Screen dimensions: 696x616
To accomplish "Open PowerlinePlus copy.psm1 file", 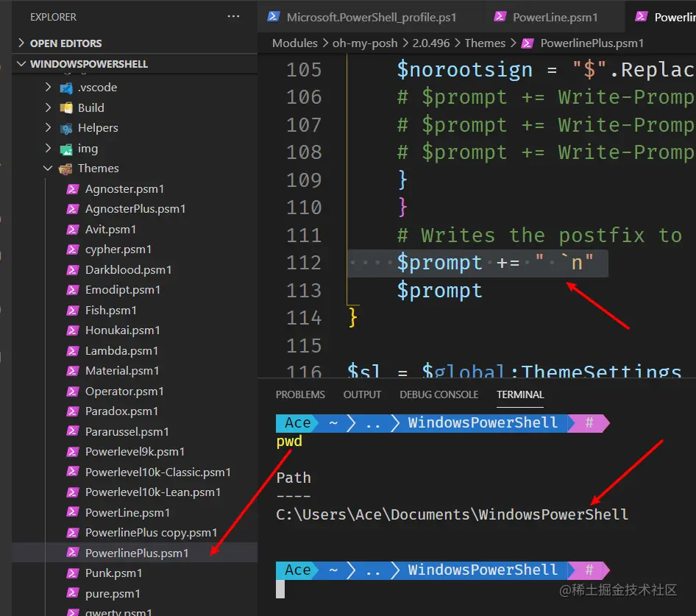I will click(151, 532).
